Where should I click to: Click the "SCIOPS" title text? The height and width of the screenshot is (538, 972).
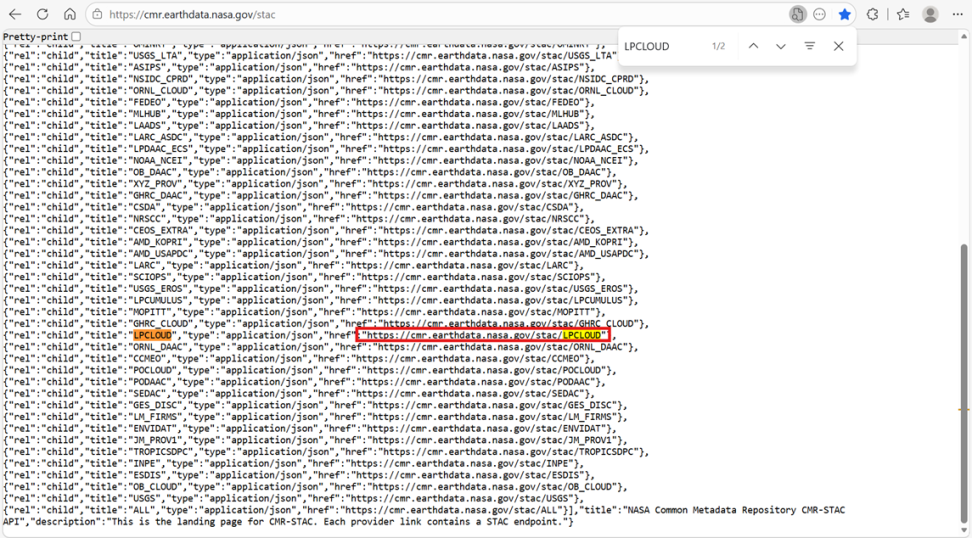click(x=150, y=277)
